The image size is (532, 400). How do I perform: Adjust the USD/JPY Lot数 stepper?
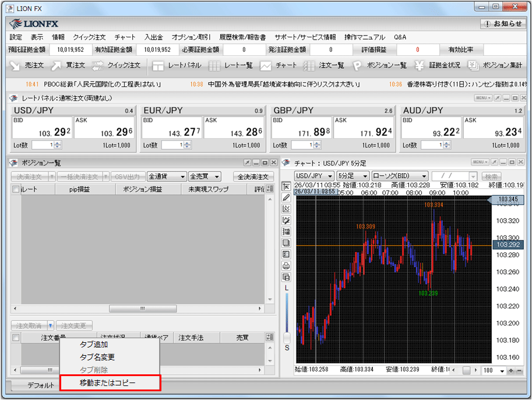58,145
